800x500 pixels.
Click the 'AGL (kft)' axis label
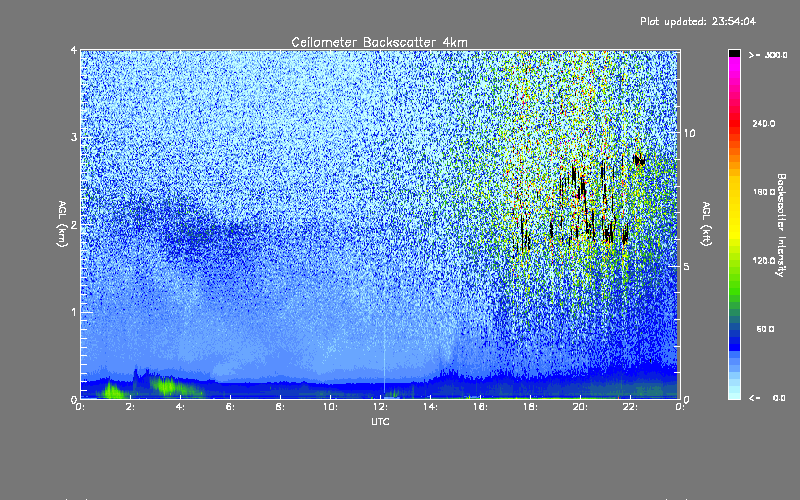click(706, 224)
